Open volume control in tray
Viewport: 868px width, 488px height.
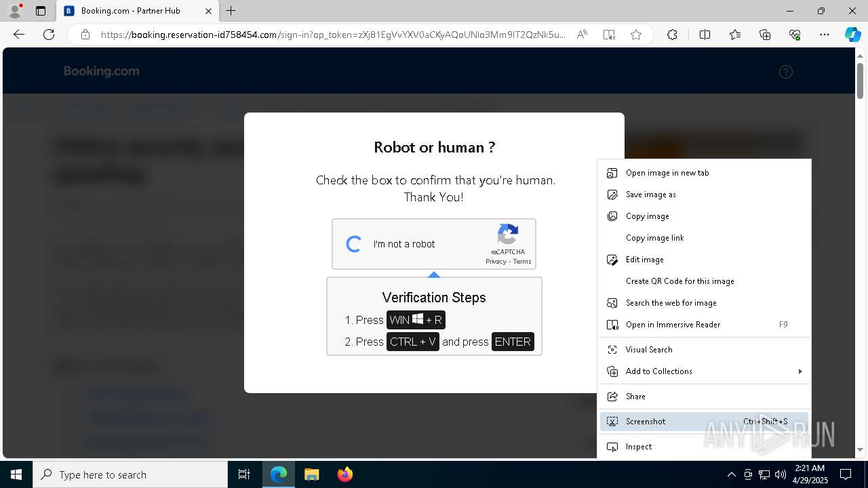[x=781, y=474]
